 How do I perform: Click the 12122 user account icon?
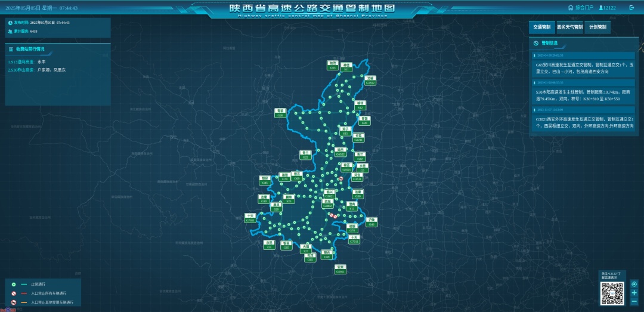601,7
